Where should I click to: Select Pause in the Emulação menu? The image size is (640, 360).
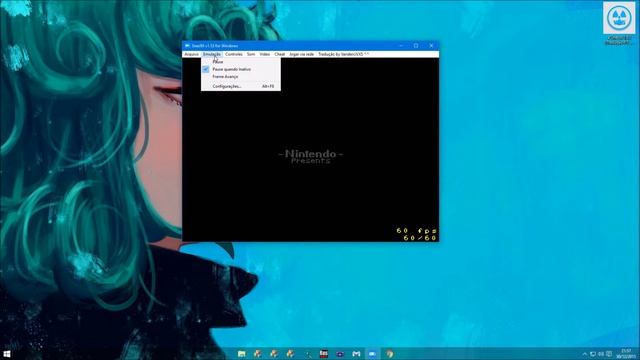241,62
